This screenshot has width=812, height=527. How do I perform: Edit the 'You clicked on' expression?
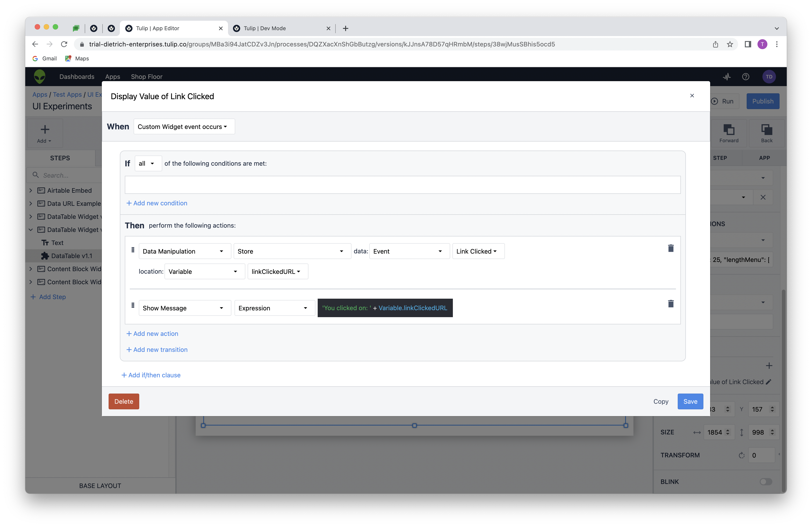click(x=385, y=307)
